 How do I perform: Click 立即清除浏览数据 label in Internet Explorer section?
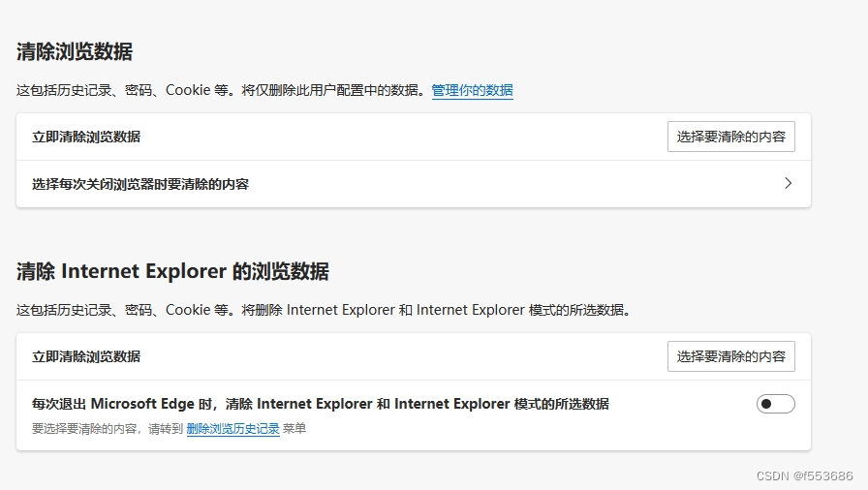[x=86, y=356]
